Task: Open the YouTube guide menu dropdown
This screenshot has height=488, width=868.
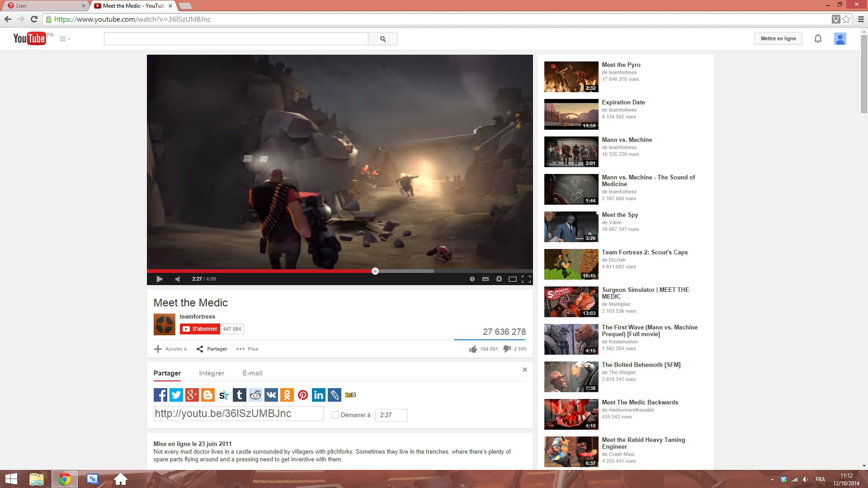Action: click(x=65, y=39)
